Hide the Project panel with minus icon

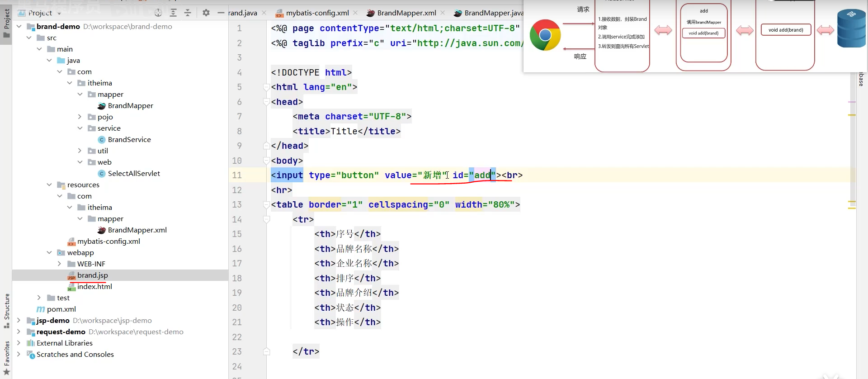point(221,13)
